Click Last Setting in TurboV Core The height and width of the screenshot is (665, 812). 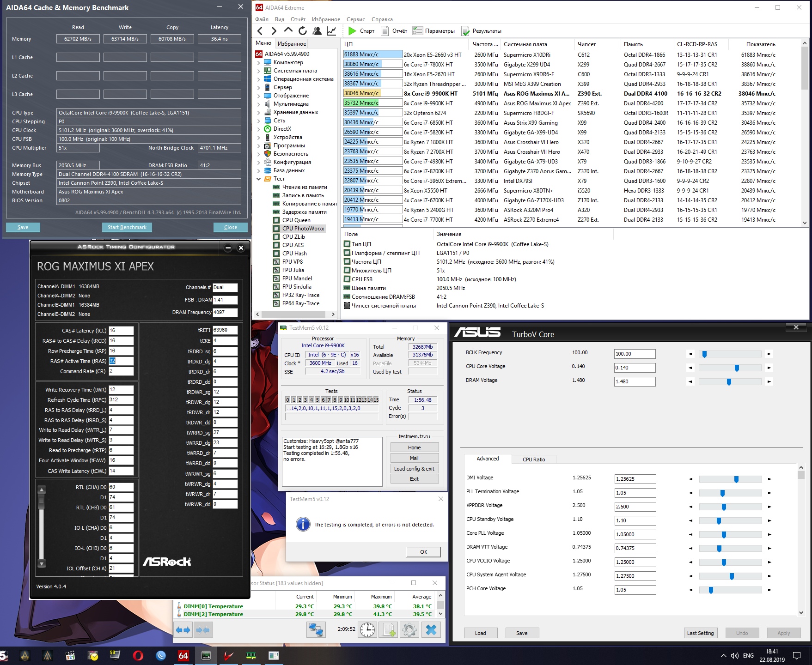[700, 633]
